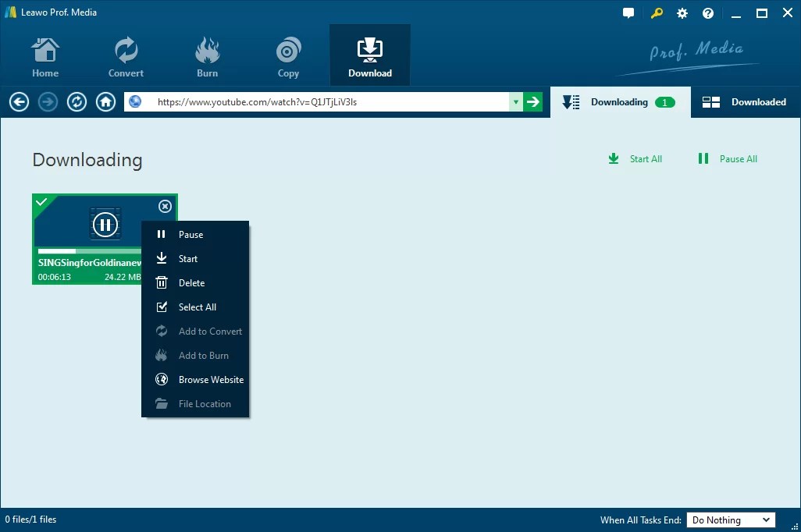
Task: Open the Home module
Action: coord(45,57)
